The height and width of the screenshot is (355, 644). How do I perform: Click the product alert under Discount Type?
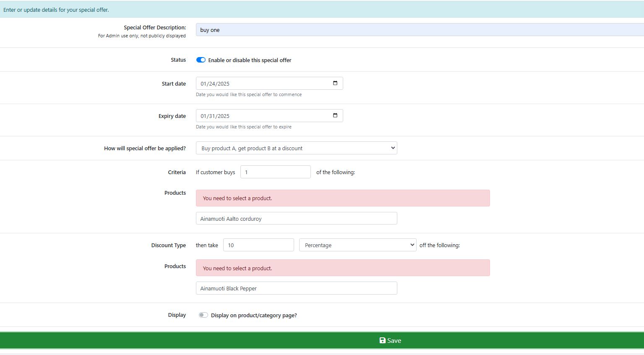pyautogui.click(x=343, y=268)
